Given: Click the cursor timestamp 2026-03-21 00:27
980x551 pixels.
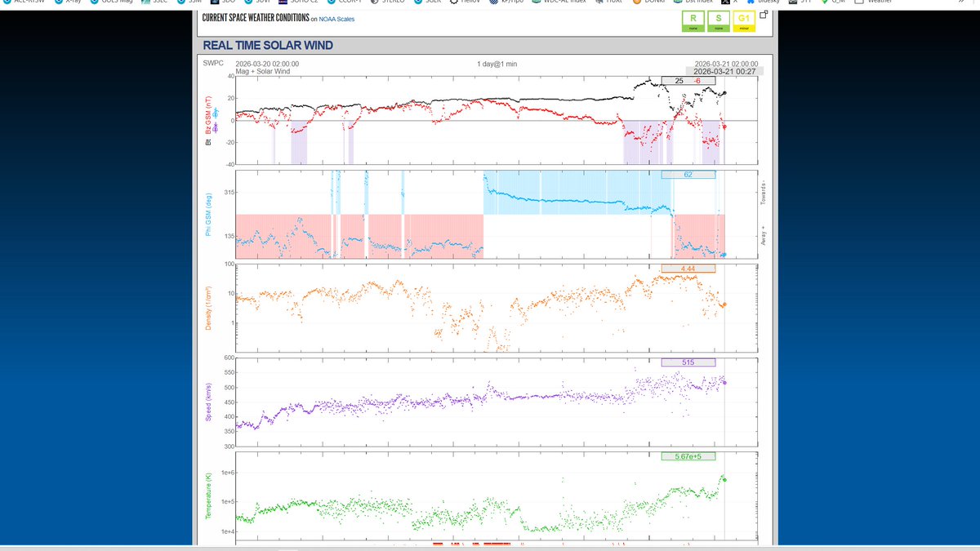Looking at the screenshot, I should coord(726,72).
